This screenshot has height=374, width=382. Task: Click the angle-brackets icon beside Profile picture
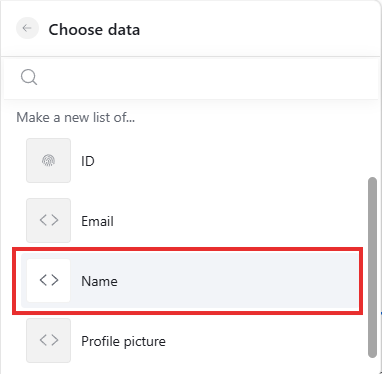pos(49,340)
